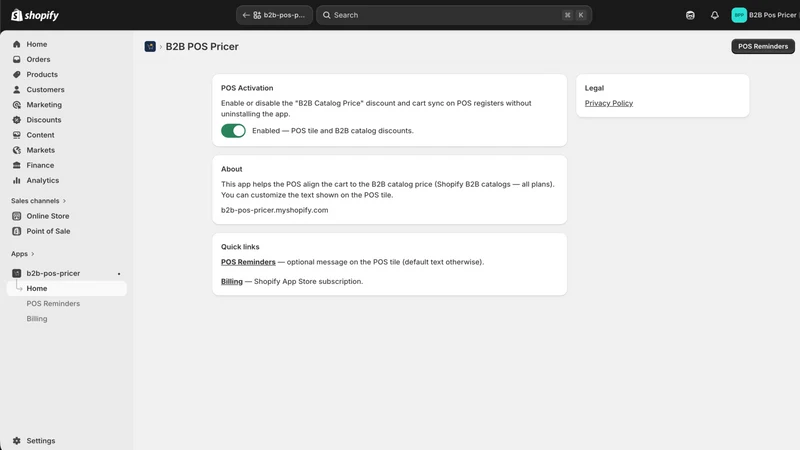Click the Customers person icon
Image resolution: width=800 pixels, height=450 pixels.
click(17, 90)
